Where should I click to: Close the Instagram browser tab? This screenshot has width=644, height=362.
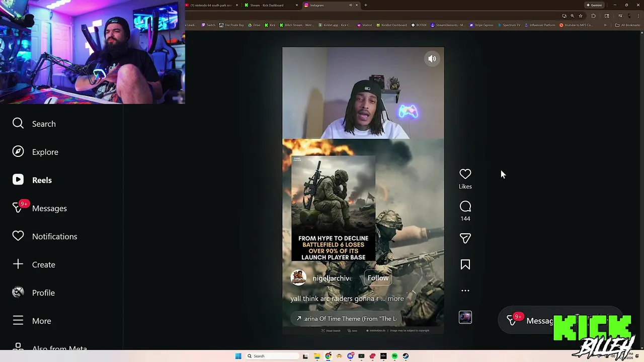point(357,5)
